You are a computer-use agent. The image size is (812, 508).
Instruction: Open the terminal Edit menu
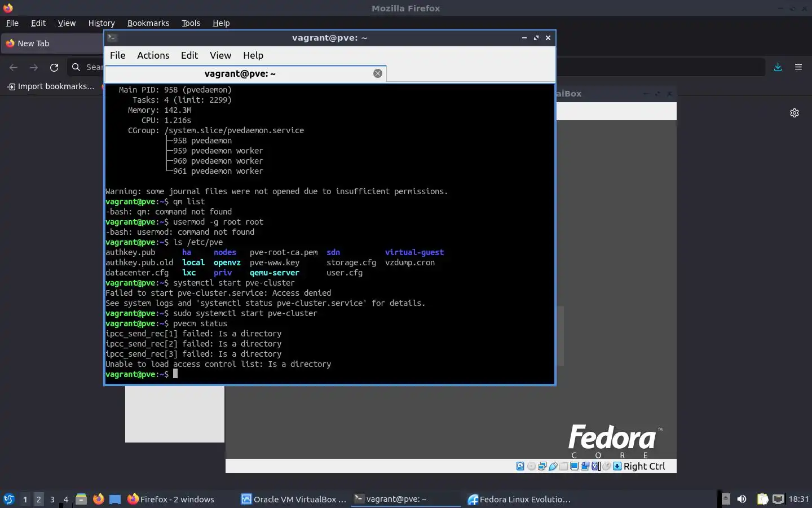[189, 55]
